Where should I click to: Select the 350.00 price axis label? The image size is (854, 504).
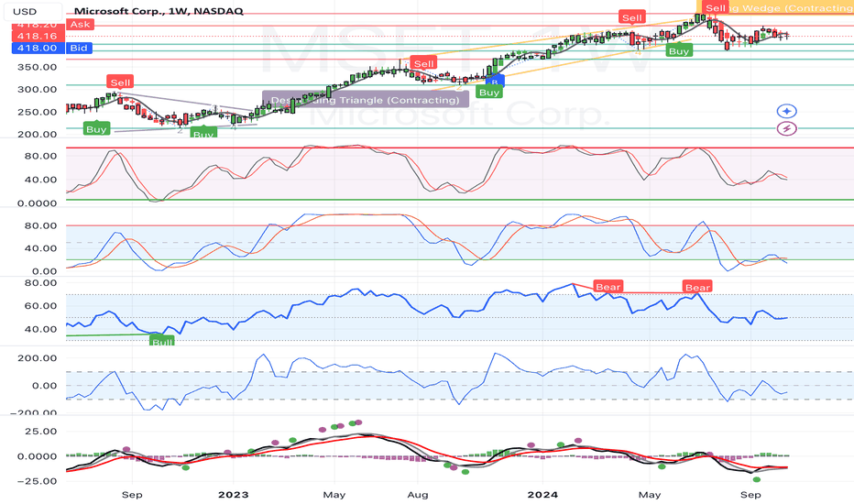point(38,67)
